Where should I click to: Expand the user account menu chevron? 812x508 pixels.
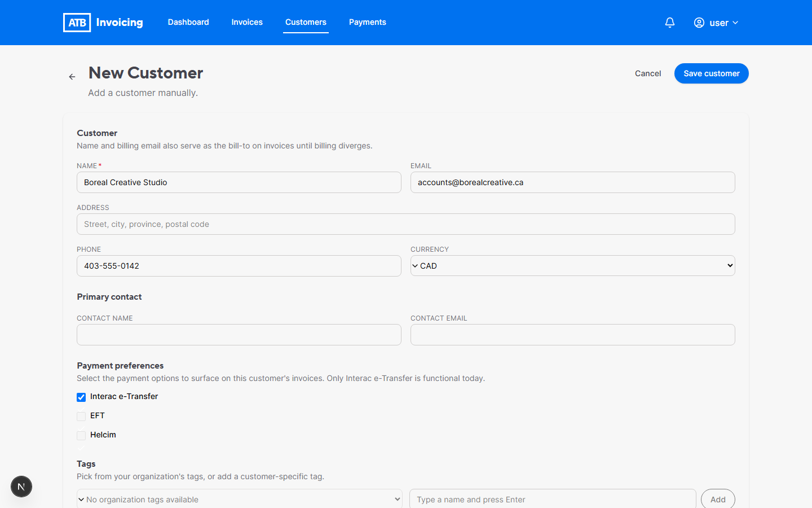coord(735,23)
